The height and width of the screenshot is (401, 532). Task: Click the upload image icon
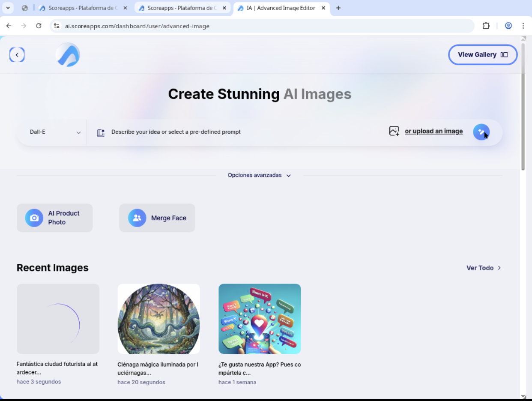[x=394, y=131]
